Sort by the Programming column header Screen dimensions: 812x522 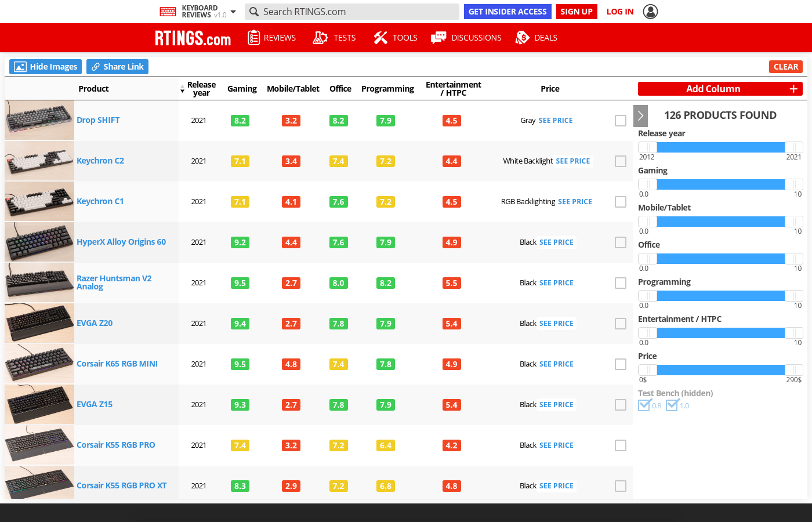387,89
